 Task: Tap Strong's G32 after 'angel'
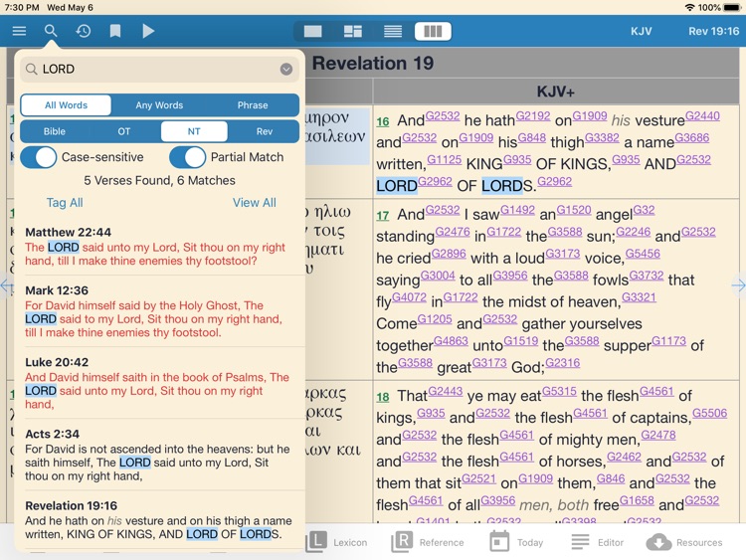click(644, 210)
